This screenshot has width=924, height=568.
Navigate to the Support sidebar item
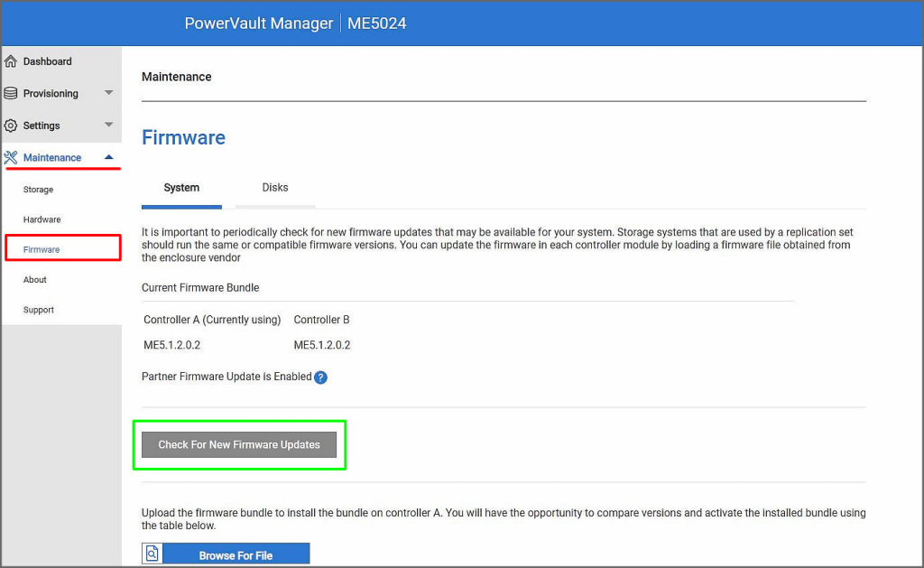click(39, 310)
